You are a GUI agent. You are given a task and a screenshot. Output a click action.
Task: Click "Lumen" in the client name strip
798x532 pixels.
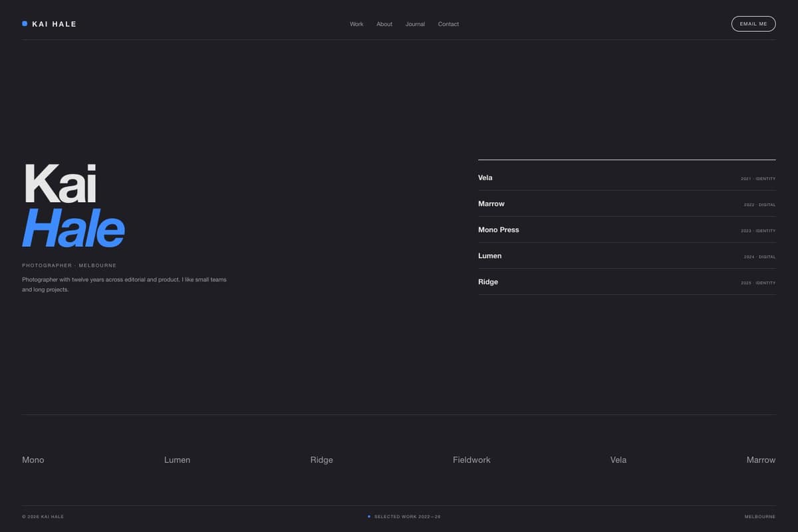tap(177, 460)
